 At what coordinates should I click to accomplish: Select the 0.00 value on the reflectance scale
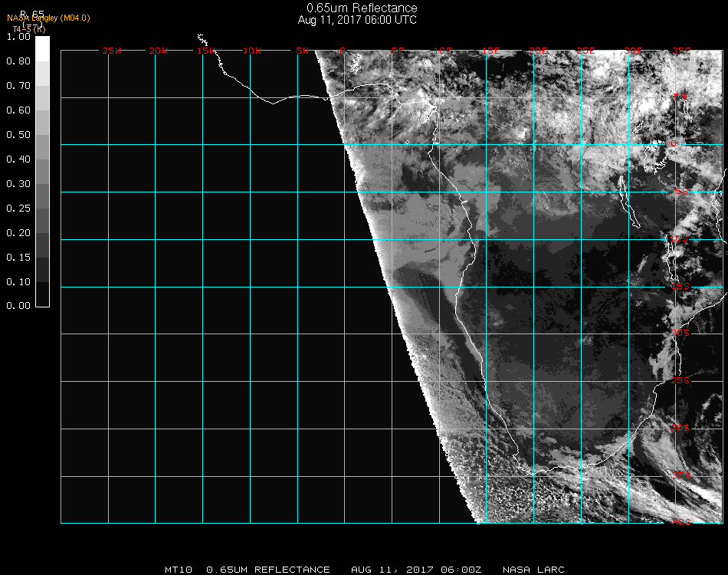pos(18,306)
